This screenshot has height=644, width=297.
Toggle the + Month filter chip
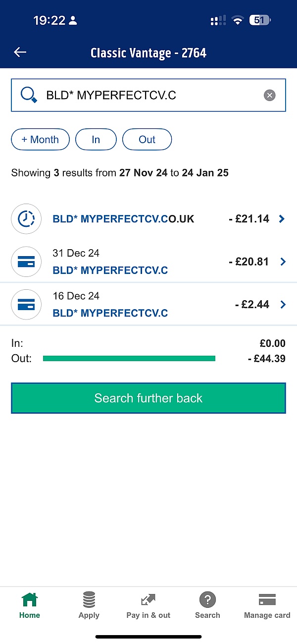[x=40, y=140]
